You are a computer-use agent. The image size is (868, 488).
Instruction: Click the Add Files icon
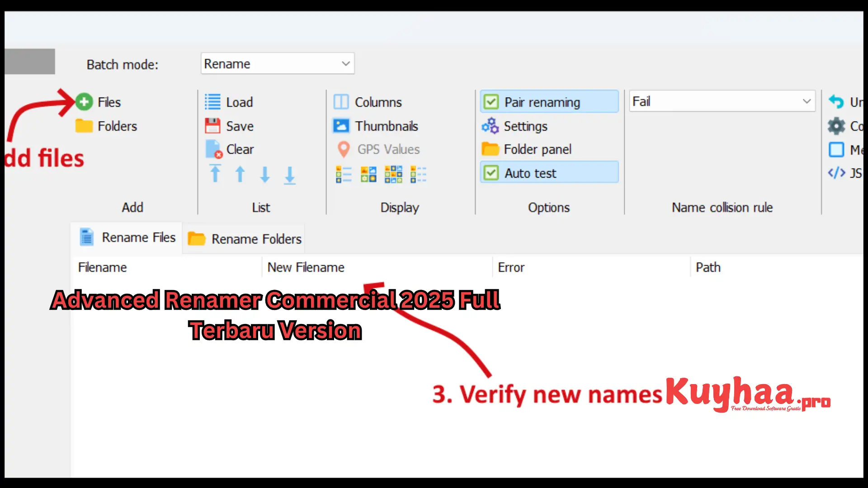84,101
